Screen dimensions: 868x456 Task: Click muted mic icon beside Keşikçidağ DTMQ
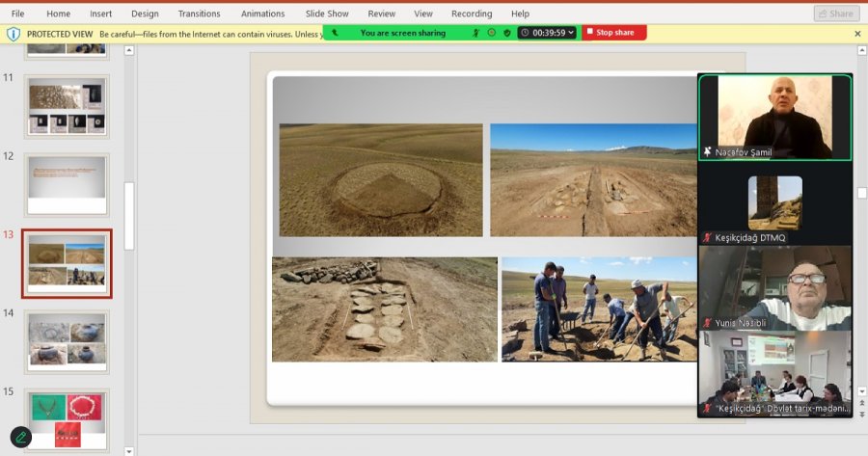point(708,237)
